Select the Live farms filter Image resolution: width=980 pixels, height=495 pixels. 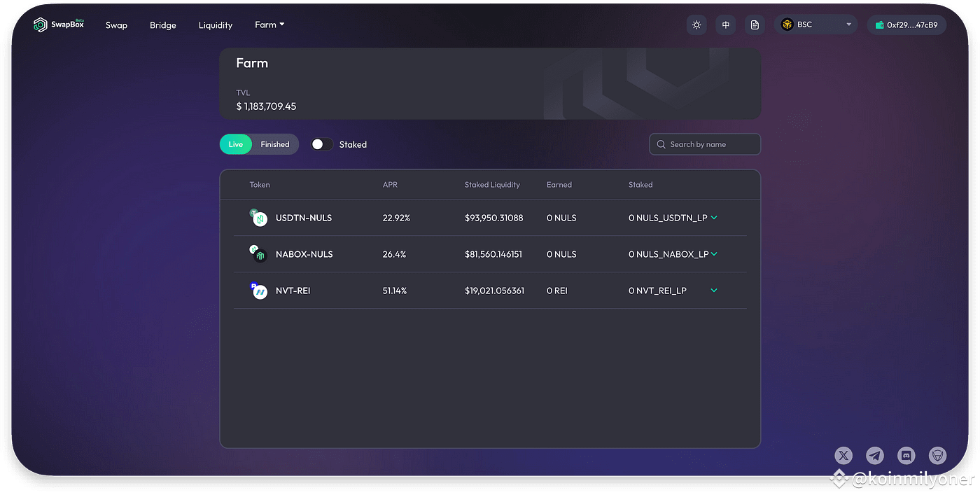(x=236, y=144)
